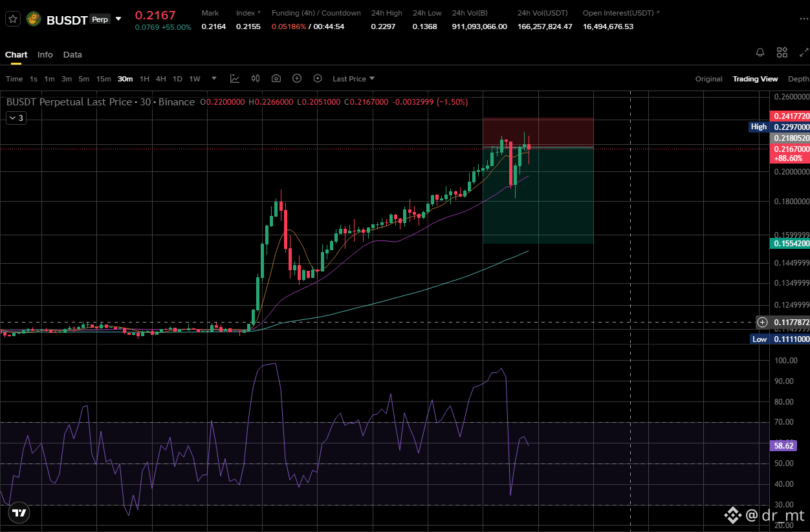This screenshot has width=810, height=532.
Task: Open the three-dot more options menu
Action: 804,19
